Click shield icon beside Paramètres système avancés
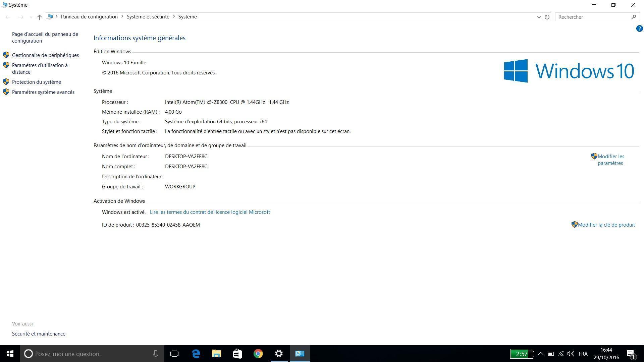Screen dimensions: 644x362 6,92
